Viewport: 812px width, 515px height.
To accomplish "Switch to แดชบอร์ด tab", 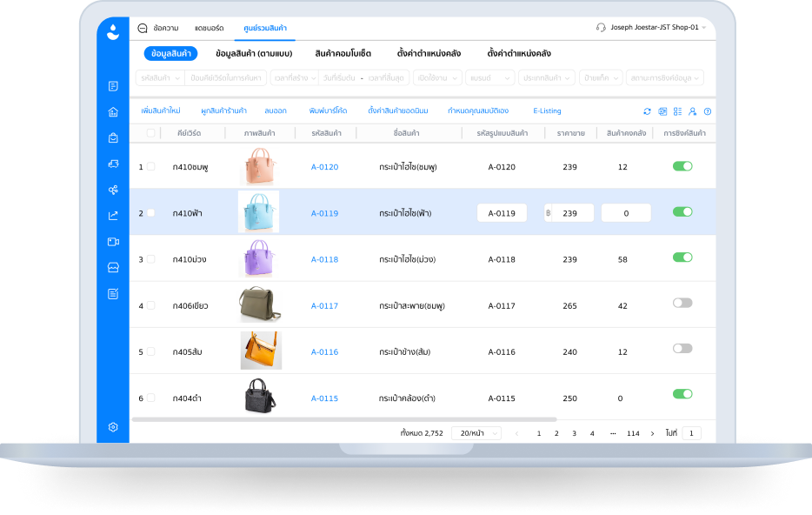I will pos(210,28).
